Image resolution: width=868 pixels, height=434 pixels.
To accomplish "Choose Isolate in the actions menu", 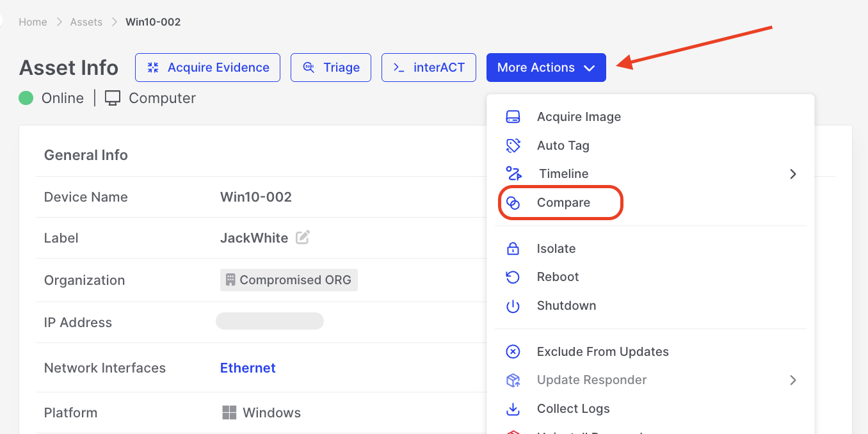I will click(556, 248).
